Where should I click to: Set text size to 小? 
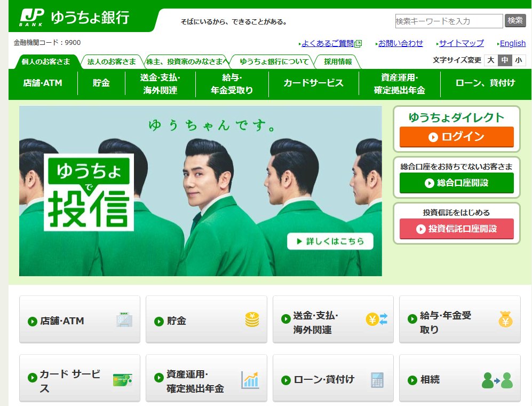coord(519,60)
